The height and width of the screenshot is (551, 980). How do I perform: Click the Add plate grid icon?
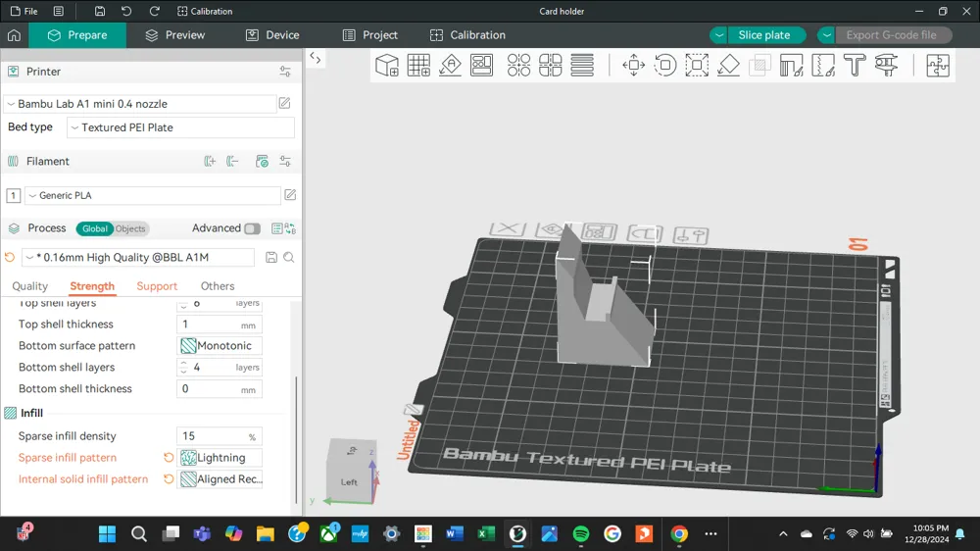point(418,65)
